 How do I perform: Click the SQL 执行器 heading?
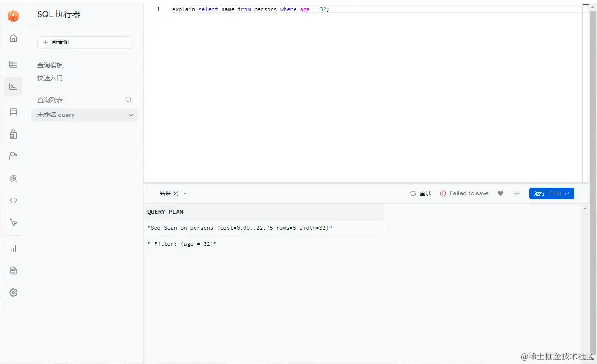click(59, 14)
